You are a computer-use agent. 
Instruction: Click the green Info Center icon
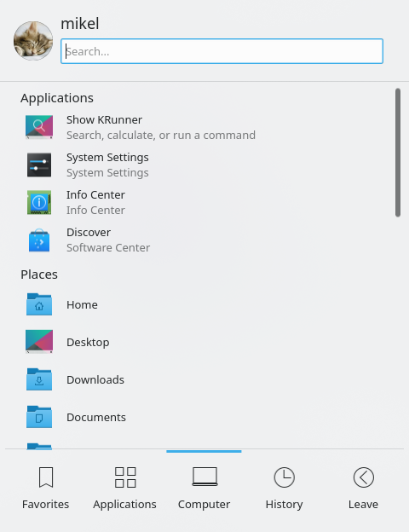[39, 203]
